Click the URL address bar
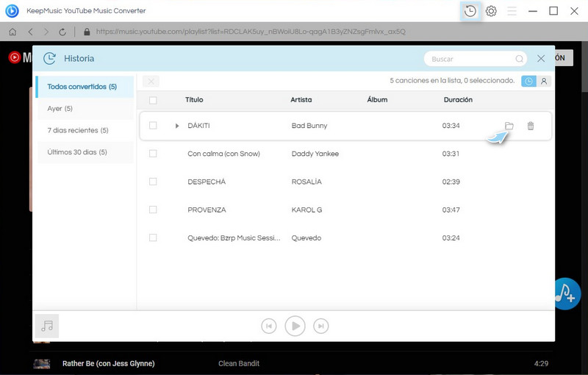The image size is (588, 375). click(x=251, y=32)
